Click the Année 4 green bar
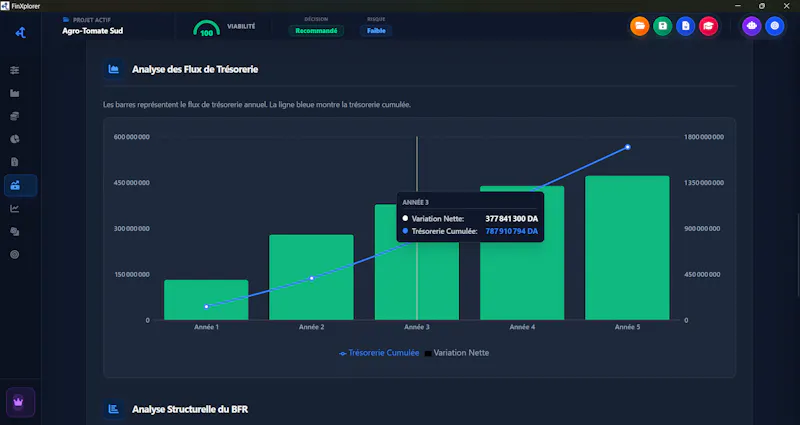800x425 pixels. (x=522, y=253)
